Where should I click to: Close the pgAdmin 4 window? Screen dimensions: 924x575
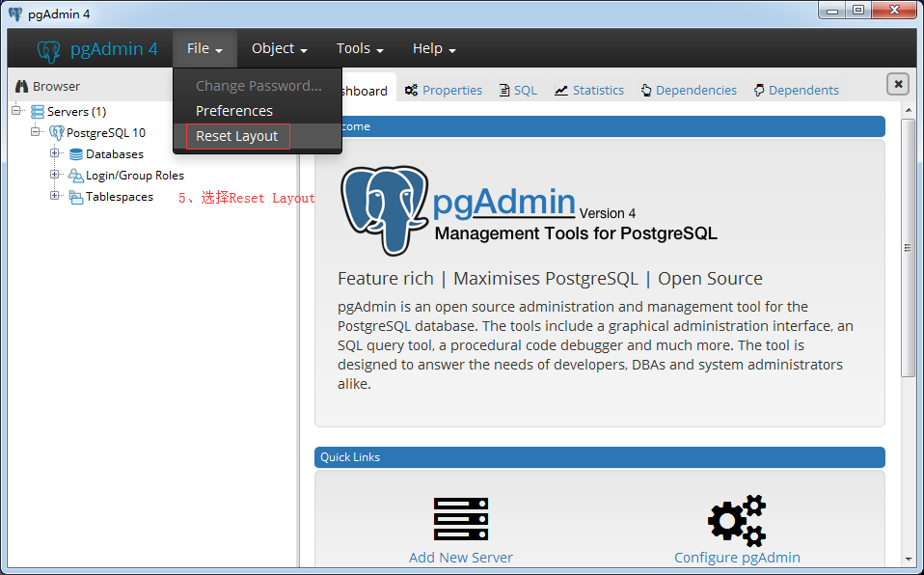(894, 10)
